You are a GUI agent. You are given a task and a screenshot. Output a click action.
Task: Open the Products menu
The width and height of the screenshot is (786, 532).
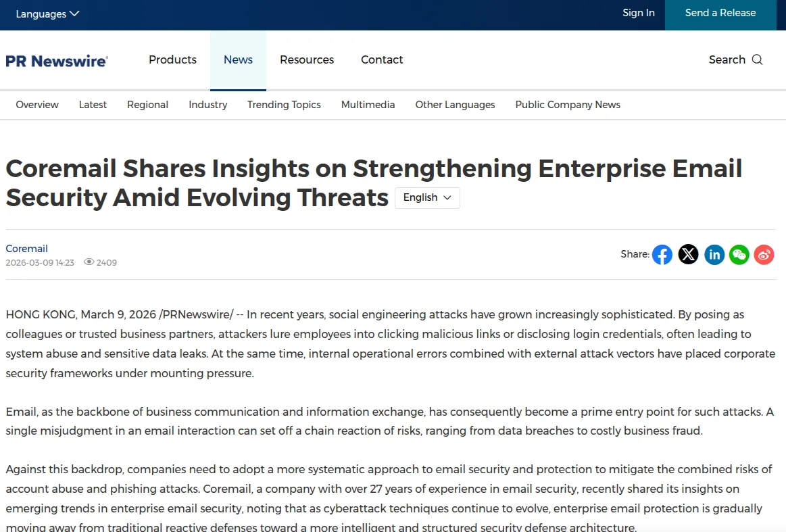coord(172,59)
